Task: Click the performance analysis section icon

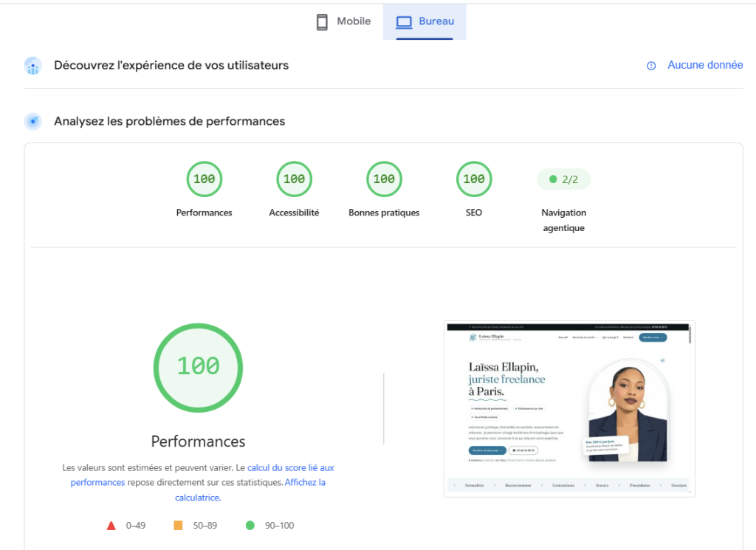Action: 33,122
